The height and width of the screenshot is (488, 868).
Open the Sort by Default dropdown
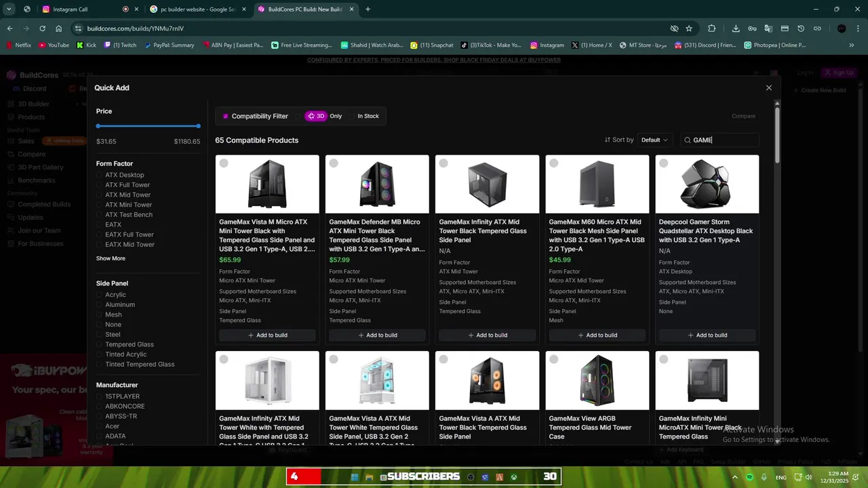coord(654,140)
